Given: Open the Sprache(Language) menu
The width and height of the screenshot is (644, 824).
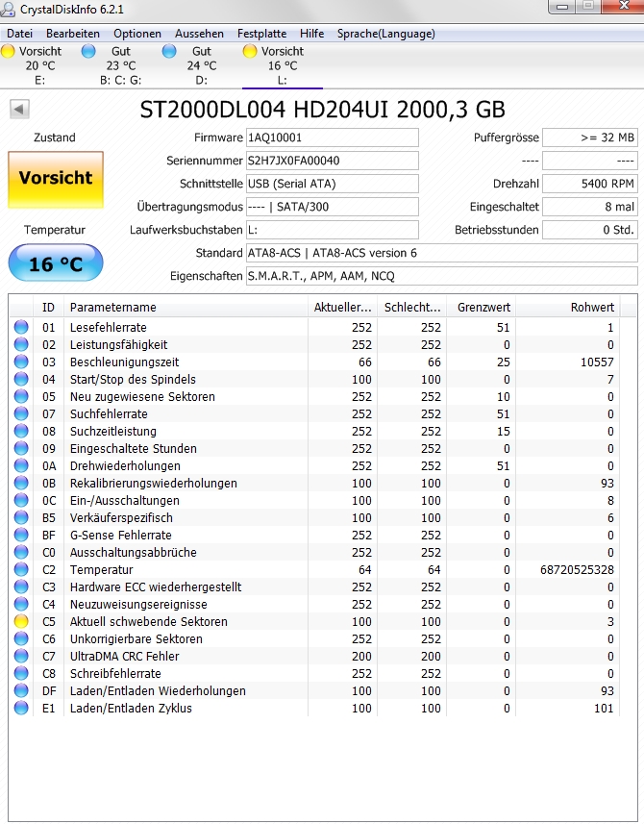Looking at the screenshot, I should pyautogui.click(x=386, y=34).
